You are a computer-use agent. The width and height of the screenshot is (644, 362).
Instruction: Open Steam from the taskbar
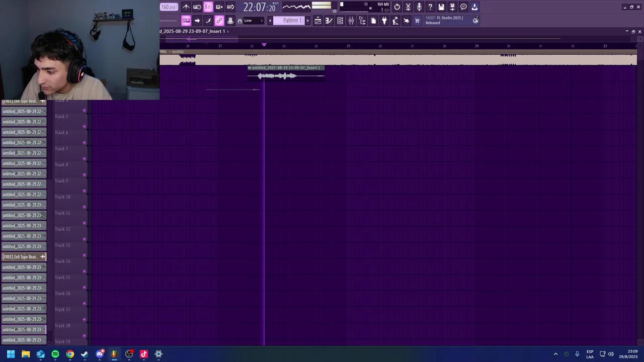point(85,354)
